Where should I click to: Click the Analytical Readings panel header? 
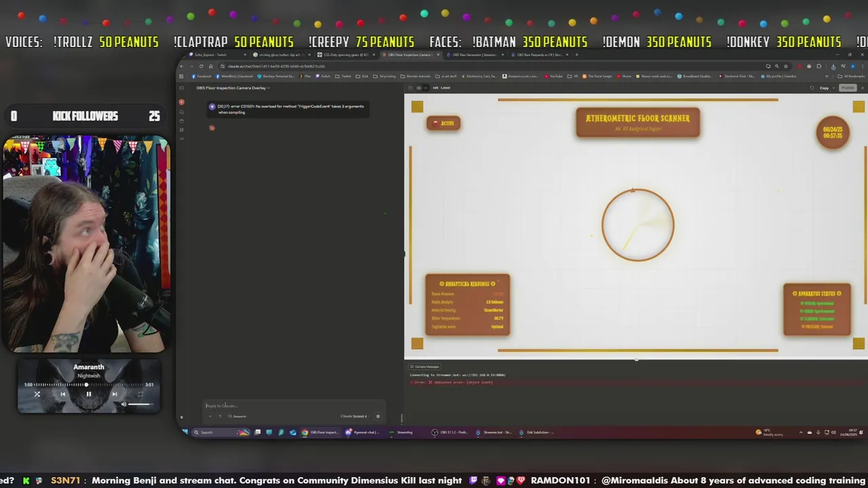(x=467, y=283)
